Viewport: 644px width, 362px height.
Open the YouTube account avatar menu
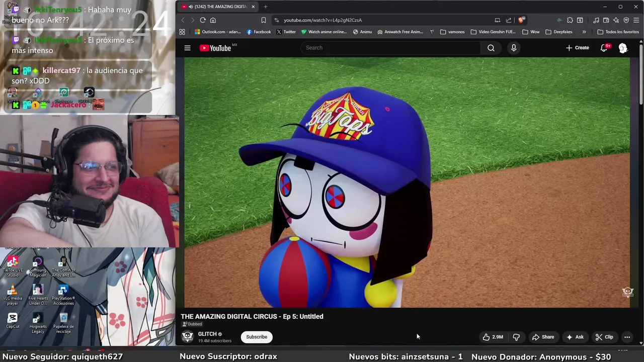coord(623,48)
